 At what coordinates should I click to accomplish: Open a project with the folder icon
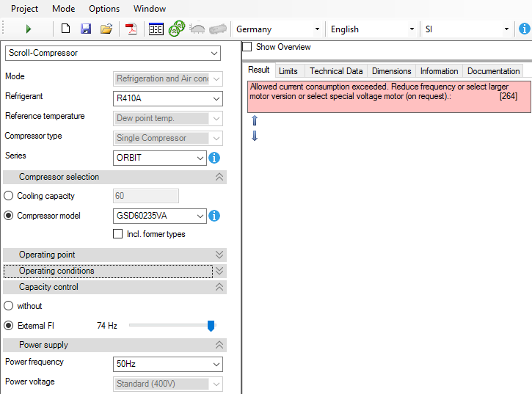(106, 29)
